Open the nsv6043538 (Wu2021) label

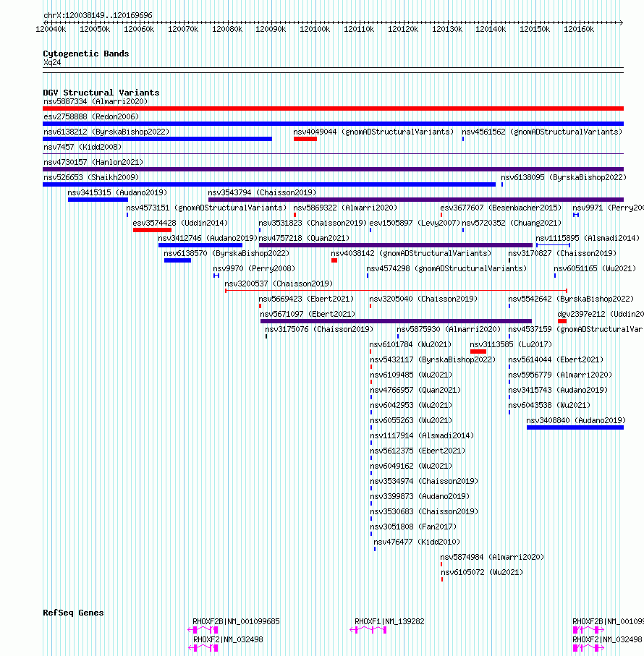(x=549, y=406)
